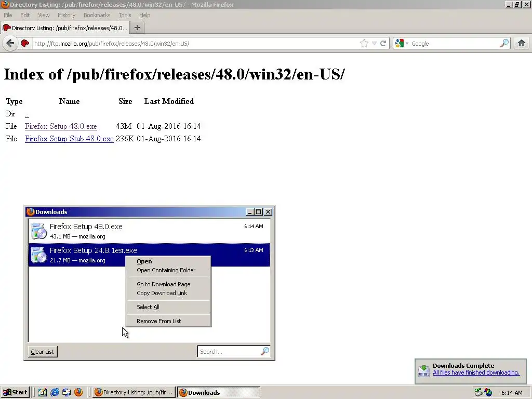
Task: Click the browser Back arrow button
Action: coord(10,44)
